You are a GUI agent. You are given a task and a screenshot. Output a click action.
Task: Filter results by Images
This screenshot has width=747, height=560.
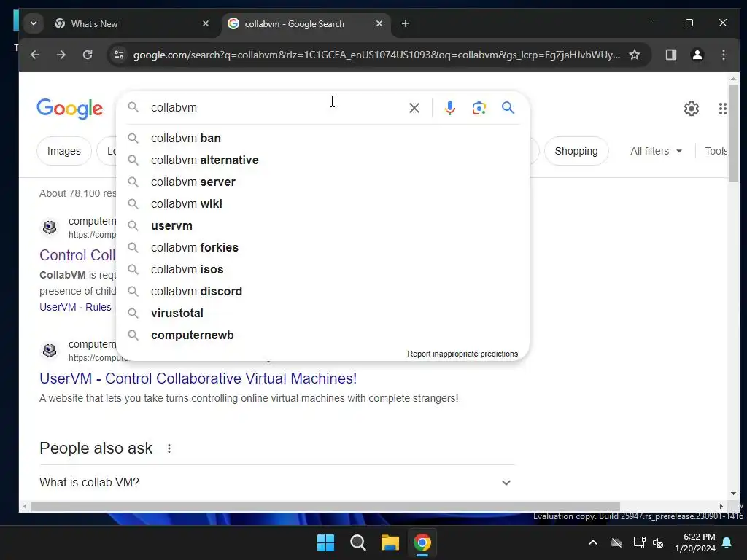(64, 151)
